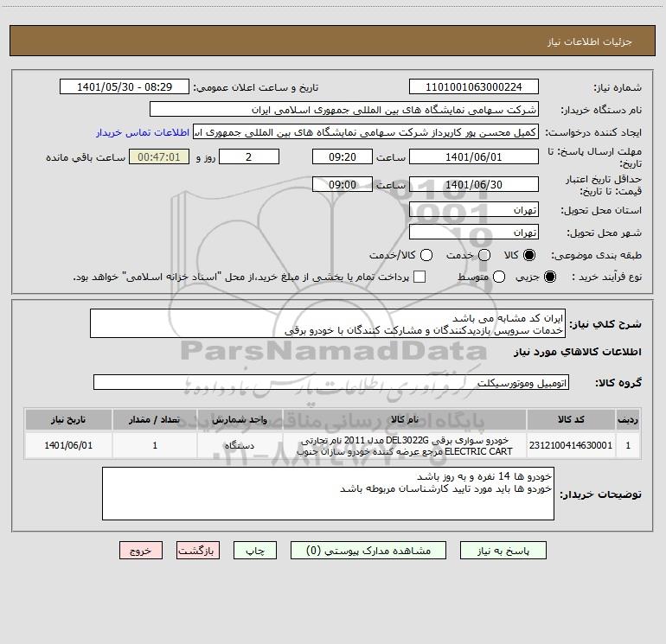Click the remaining days field showing 2

click(x=249, y=156)
